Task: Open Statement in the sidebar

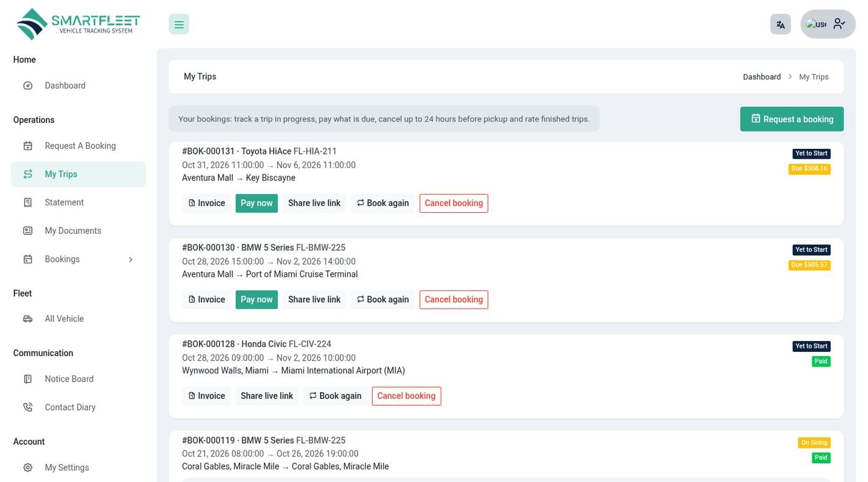Action: (78, 202)
